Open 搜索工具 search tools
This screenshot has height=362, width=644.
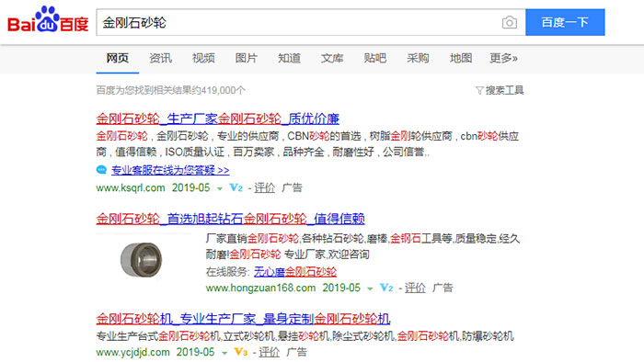coord(504,90)
